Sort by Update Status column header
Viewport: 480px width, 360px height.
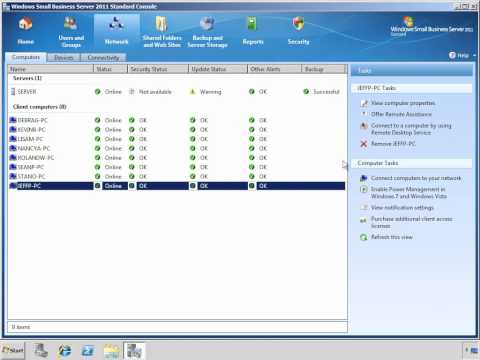coord(218,69)
